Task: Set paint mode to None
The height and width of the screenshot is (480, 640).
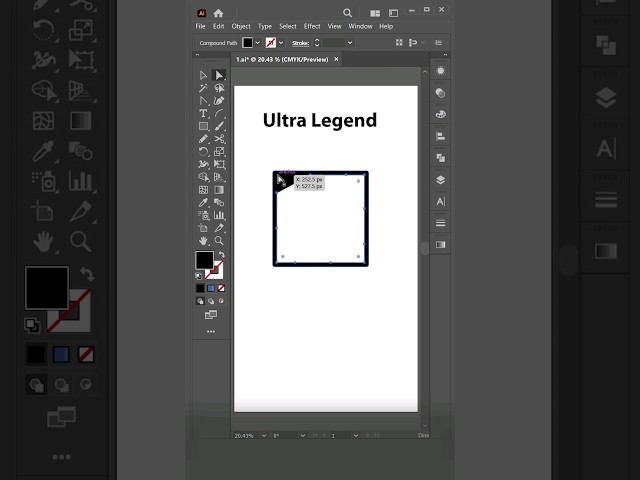Action: tap(221, 289)
